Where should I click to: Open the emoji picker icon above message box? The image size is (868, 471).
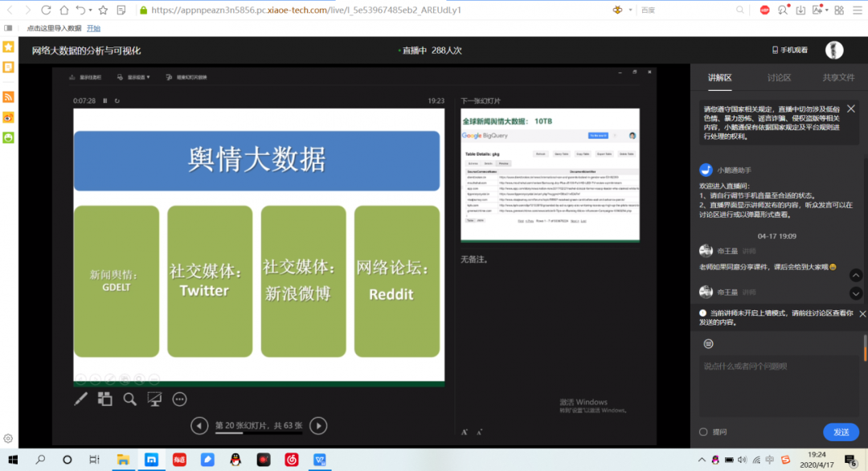pyautogui.click(x=708, y=344)
